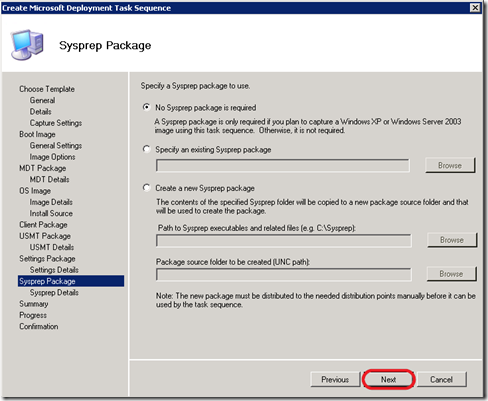
Task: Select the highlighted Sysprep Package step
Action: pos(71,281)
